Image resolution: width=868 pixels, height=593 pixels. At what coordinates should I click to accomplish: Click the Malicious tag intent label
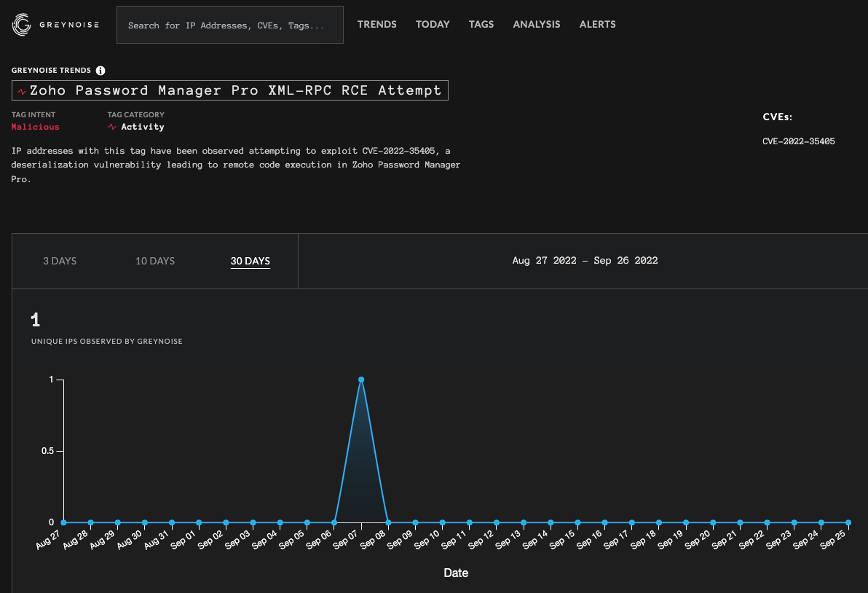point(35,127)
